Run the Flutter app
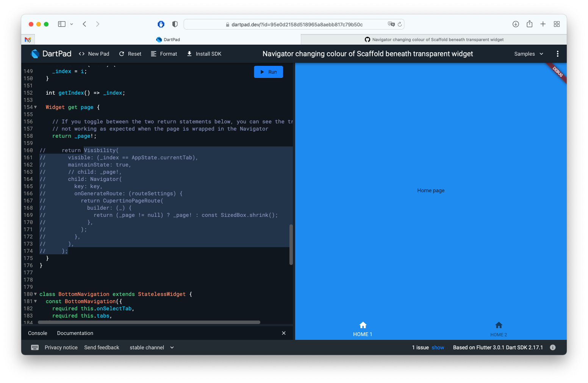The width and height of the screenshot is (588, 383). pos(268,72)
